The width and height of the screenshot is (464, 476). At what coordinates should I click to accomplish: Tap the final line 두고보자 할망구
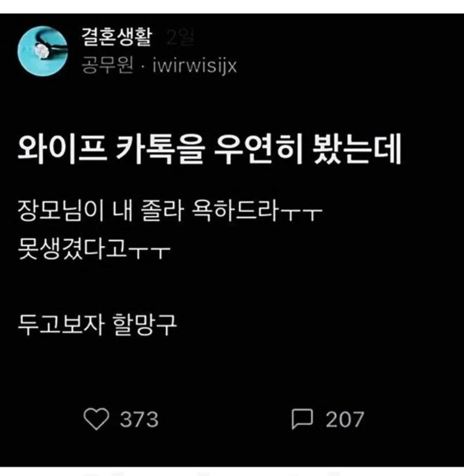pyautogui.click(x=97, y=325)
